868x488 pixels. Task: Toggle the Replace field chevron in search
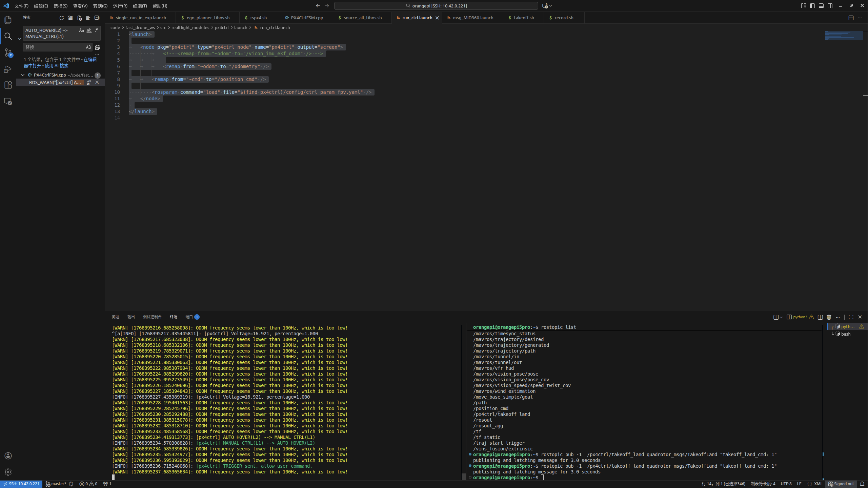pyautogui.click(x=20, y=39)
